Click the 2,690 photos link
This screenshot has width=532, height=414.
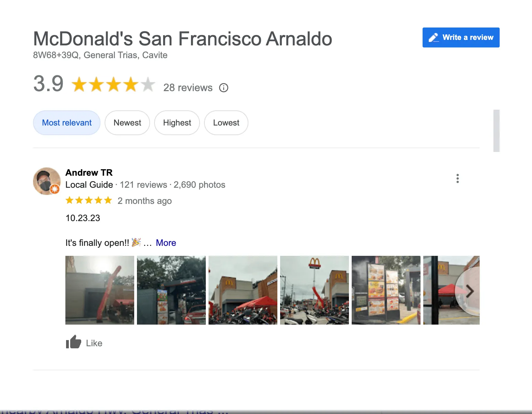199,185
